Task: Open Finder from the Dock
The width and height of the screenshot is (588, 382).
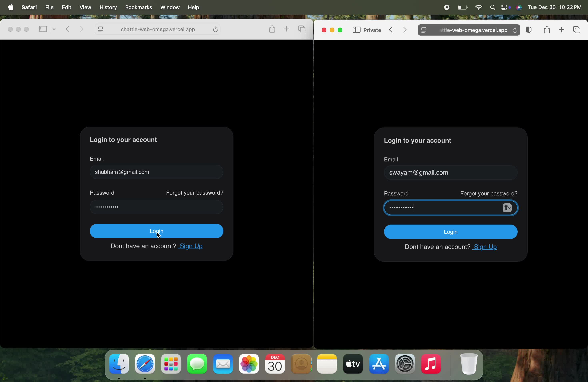Action: (119, 364)
